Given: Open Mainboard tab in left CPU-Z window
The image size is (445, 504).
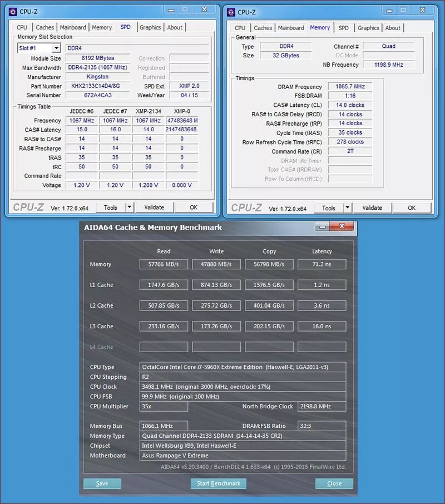Looking at the screenshot, I should (73, 28).
